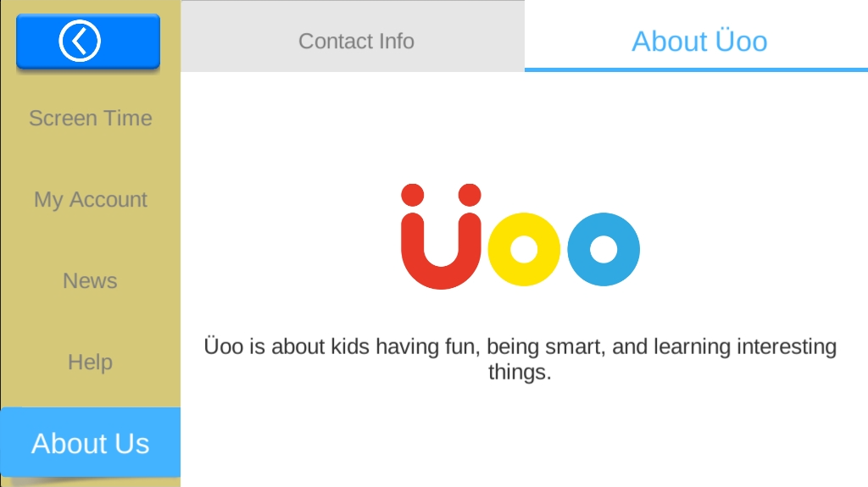868x487 pixels.
Task: Click the word "things." in the description
Action: (x=520, y=372)
